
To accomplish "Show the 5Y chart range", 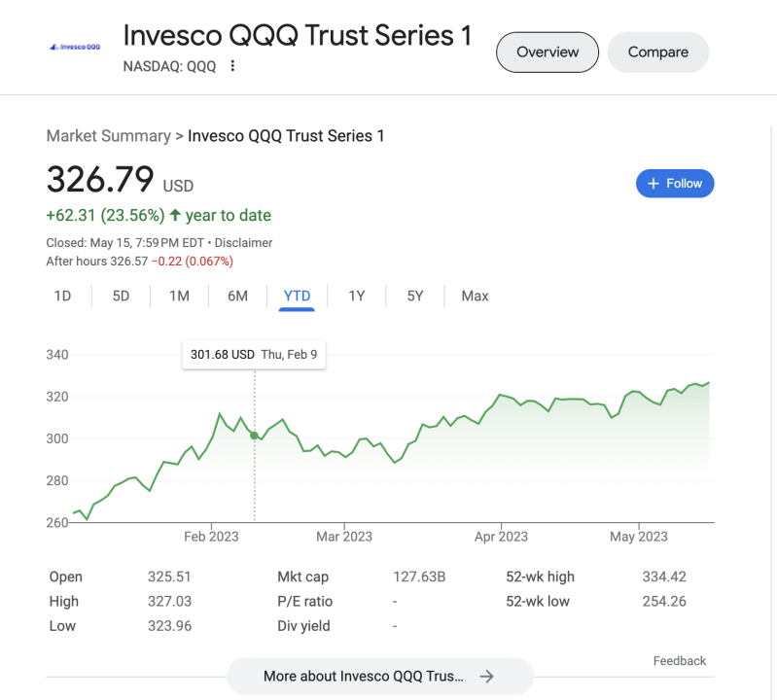I will coord(415,296).
